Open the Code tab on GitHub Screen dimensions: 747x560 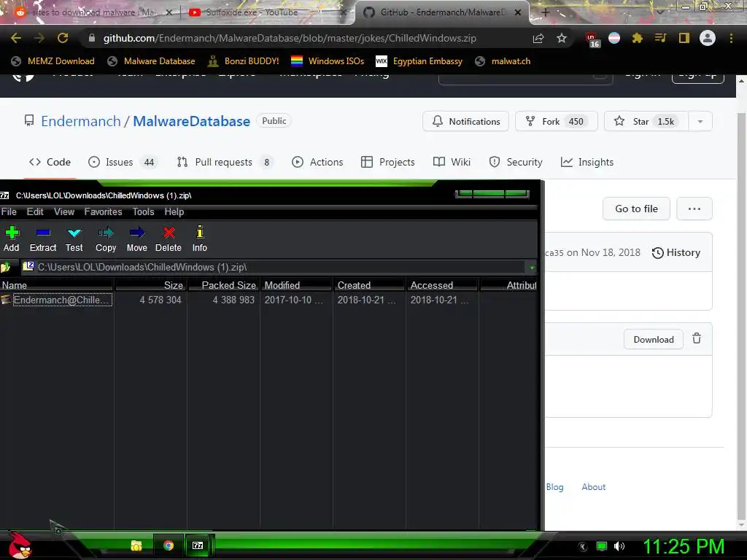(50, 162)
